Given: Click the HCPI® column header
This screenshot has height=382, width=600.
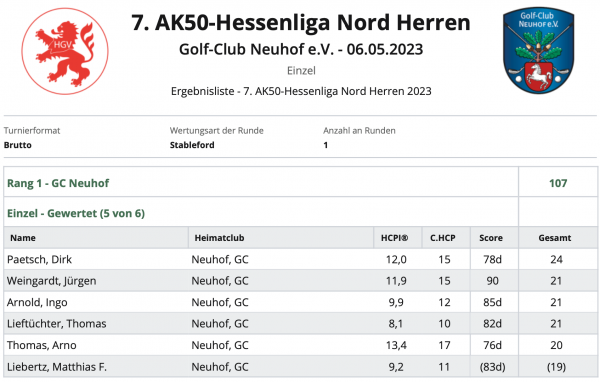Looking at the screenshot, I should click(x=395, y=238).
